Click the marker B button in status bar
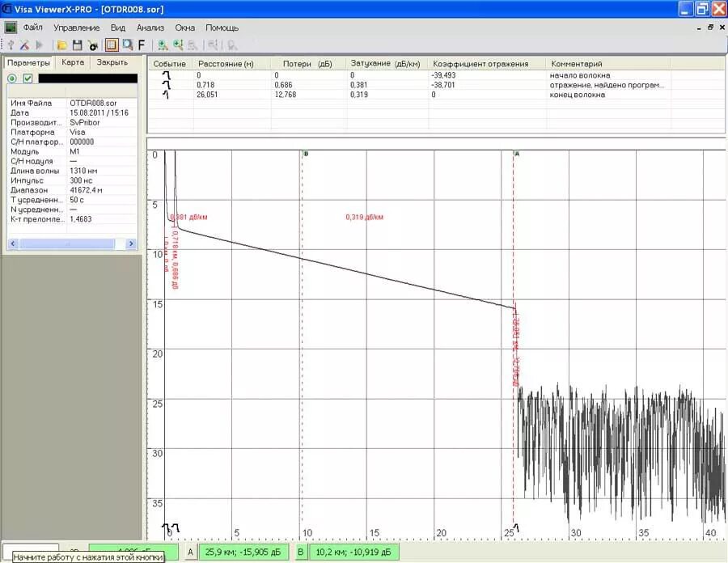The width and height of the screenshot is (728, 563). [x=301, y=552]
